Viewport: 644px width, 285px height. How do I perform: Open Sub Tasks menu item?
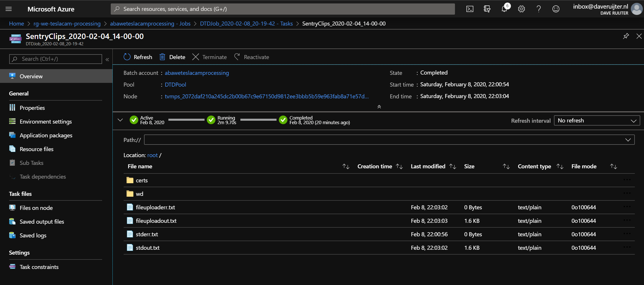pyautogui.click(x=32, y=163)
